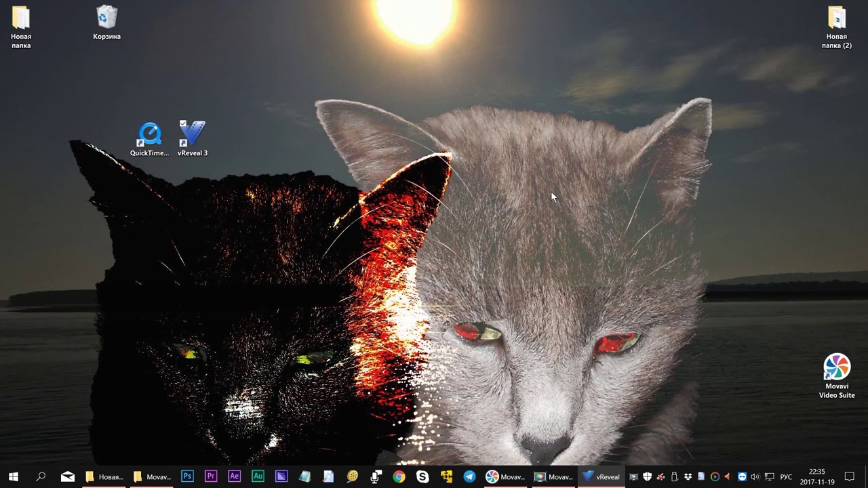Open the circular colorful play tray icon
The image size is (868, 488).
click(715, 476)
